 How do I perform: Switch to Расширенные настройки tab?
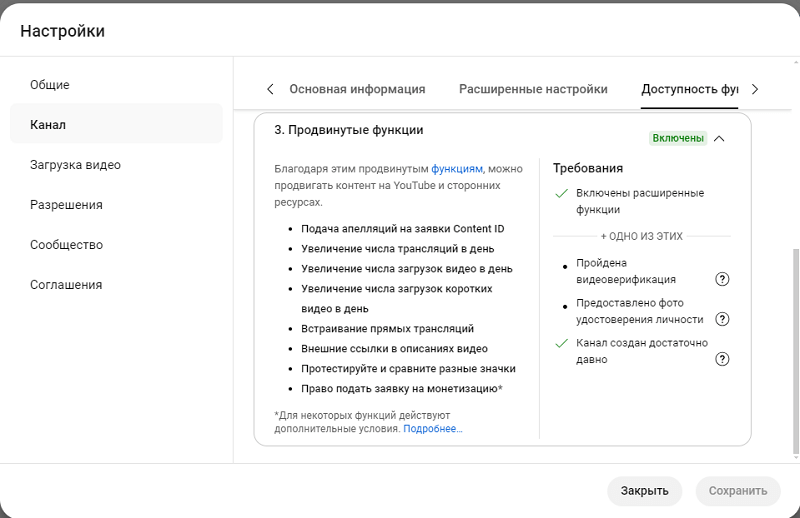(x=533, y=89)
